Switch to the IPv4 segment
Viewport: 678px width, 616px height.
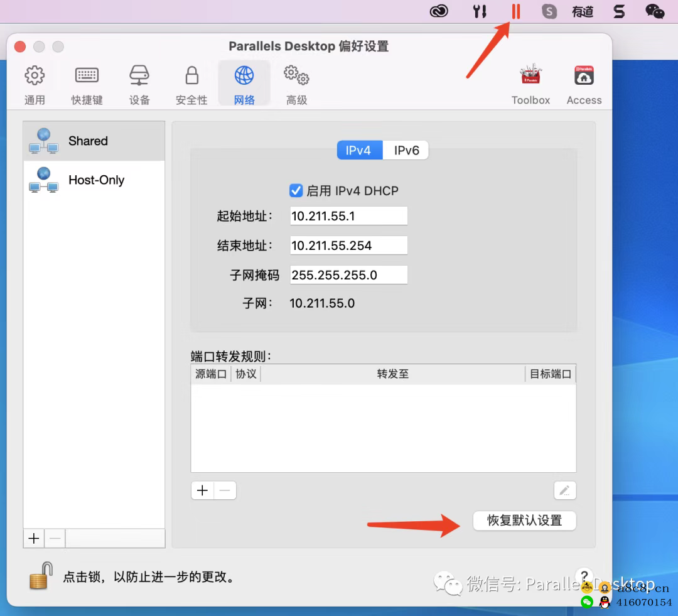click(360, 150)
